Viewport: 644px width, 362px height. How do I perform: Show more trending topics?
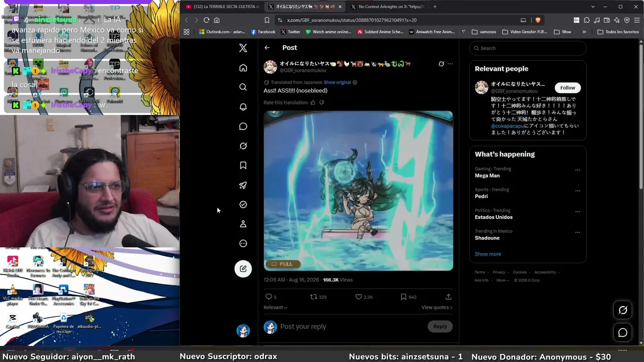tap(488, 254)
